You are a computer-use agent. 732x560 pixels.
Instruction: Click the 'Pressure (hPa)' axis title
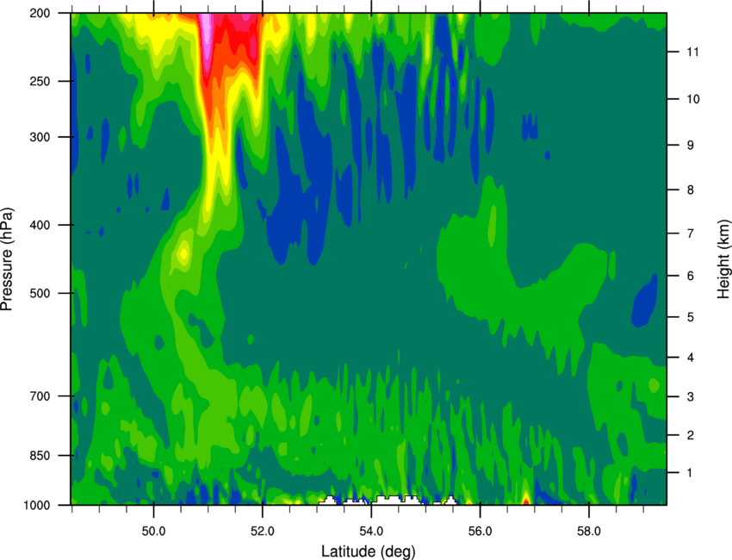click(x=7, y=259)
